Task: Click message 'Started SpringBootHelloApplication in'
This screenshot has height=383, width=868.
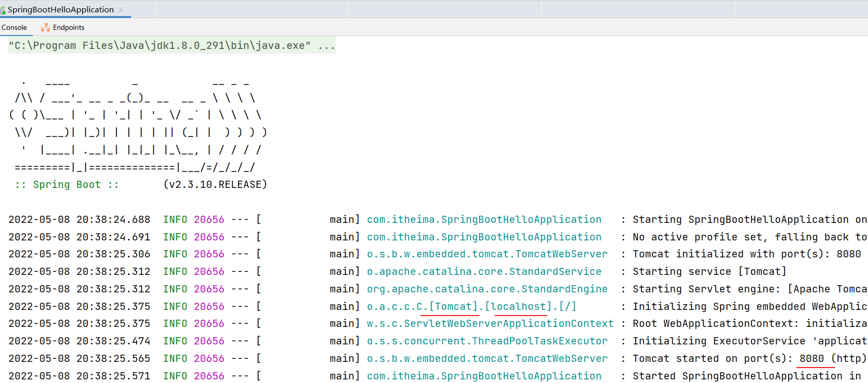Action: point(747,376)
